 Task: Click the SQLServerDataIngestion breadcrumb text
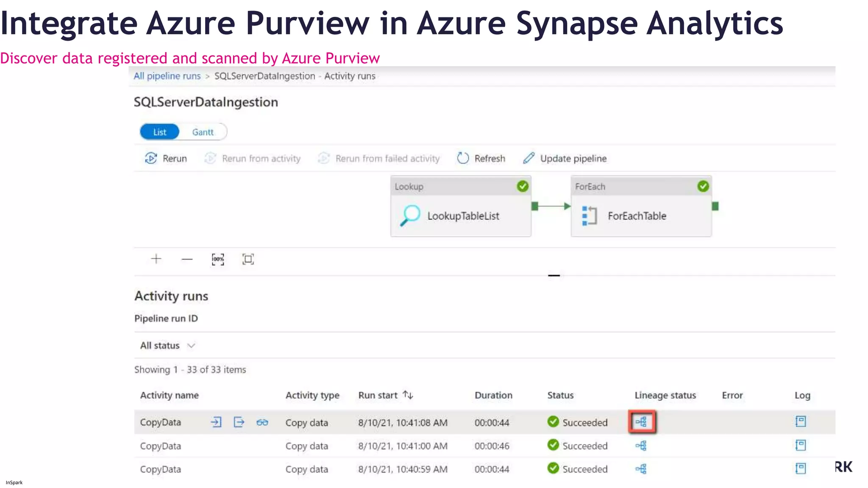click(265, 76)
